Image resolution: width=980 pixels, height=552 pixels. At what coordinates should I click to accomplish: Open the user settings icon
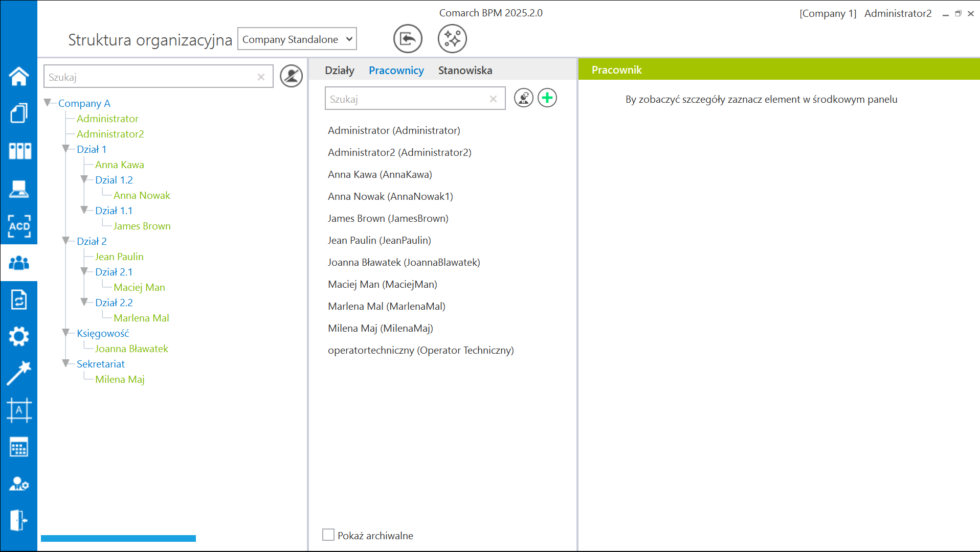coord(19,484)
